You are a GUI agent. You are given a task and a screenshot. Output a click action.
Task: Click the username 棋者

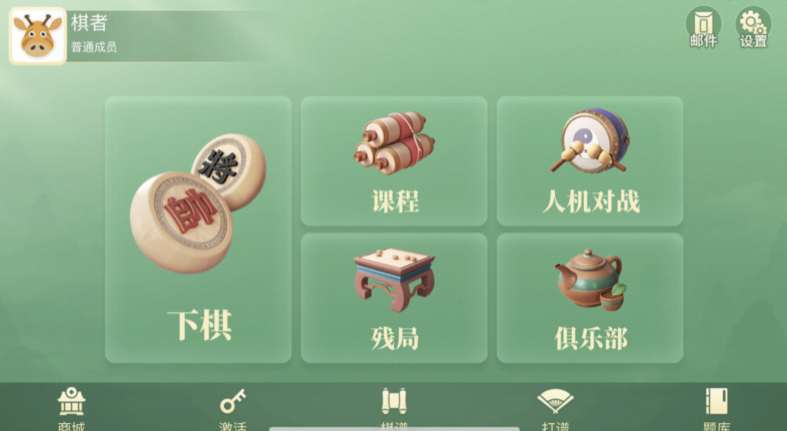[x=89, y=23]
